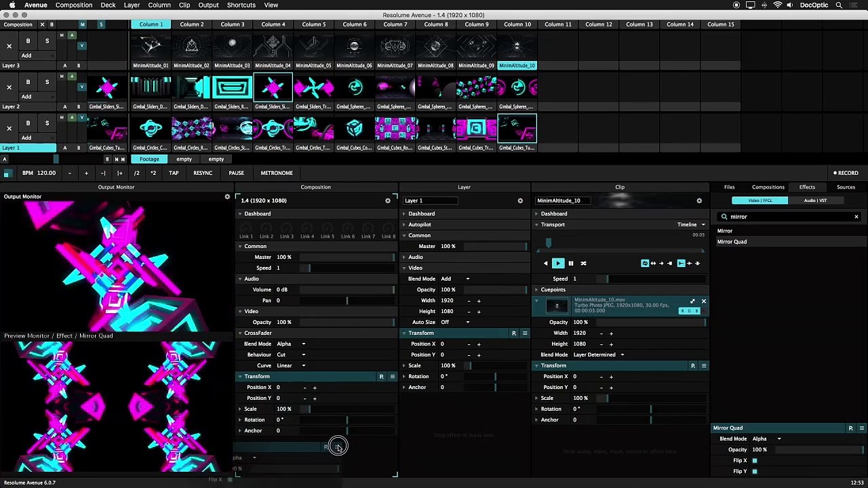The image size is (868, 488).
Task: Open the Timeline dropdown in Transport
Action: tap(692, 224)
